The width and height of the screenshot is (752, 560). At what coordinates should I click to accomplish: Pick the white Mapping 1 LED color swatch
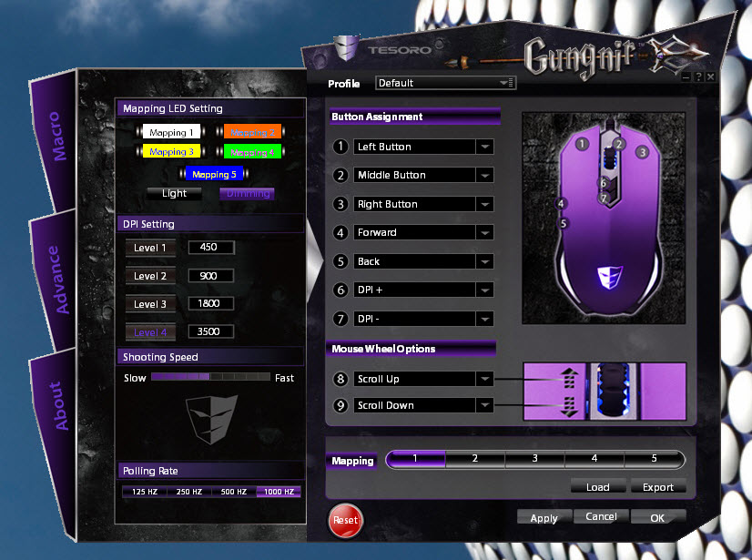tap(171, 132)
